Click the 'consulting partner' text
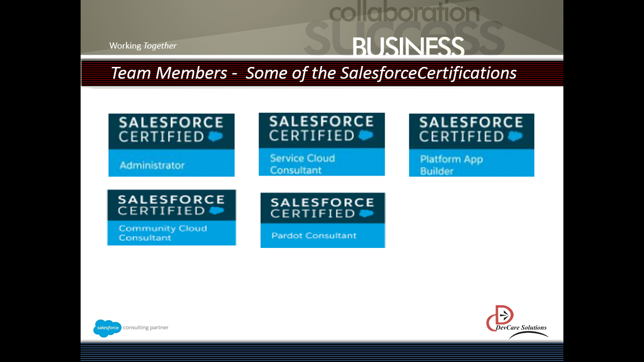Screen dimensions: 644x362 [x=146, y=328]
